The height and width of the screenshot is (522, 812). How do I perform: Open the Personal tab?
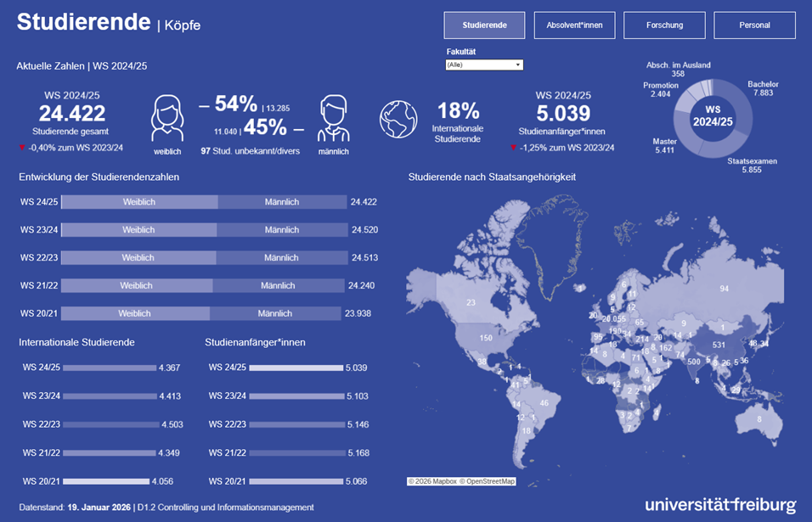[x=754, y=25]
